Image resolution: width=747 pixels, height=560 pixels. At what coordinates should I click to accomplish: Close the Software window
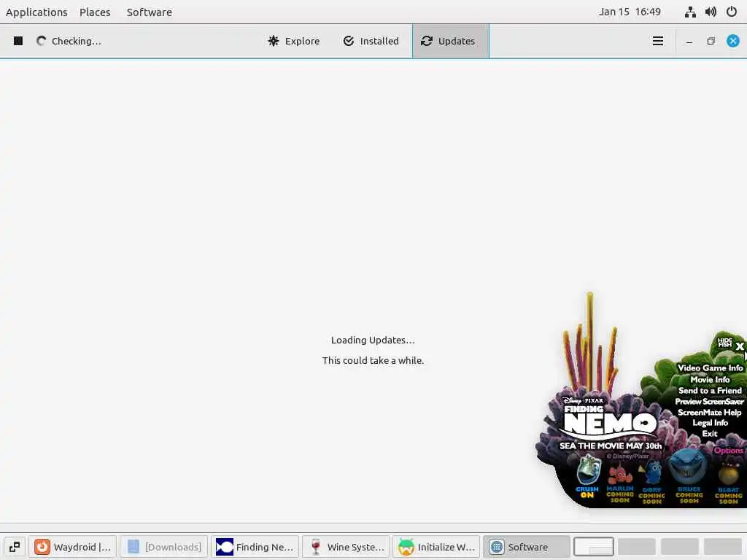click(x=732, y=41)
